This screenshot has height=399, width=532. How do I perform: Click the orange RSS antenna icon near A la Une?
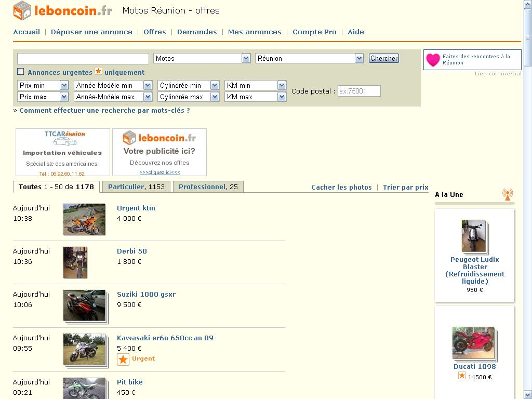click(508, 194)
